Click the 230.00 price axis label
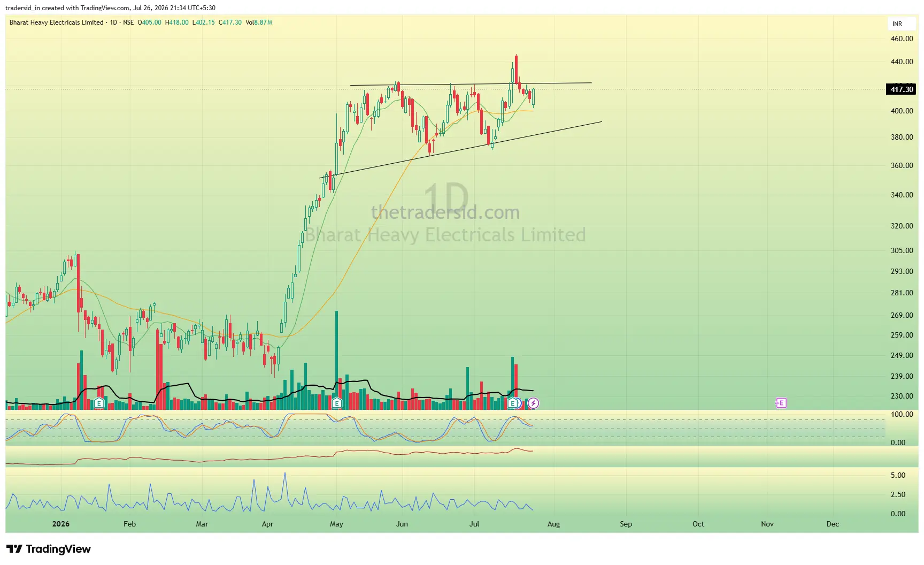924x565 pixels. point(902,396)
